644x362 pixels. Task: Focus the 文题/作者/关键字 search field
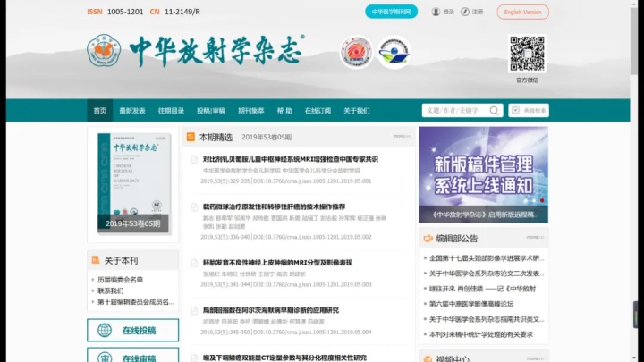point(456,111)
